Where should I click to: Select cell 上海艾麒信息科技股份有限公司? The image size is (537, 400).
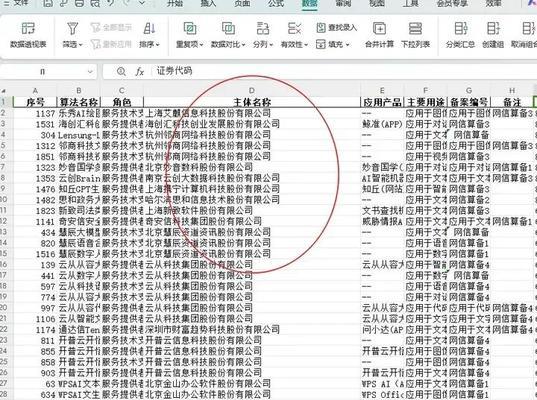click(x=252, y=113)
